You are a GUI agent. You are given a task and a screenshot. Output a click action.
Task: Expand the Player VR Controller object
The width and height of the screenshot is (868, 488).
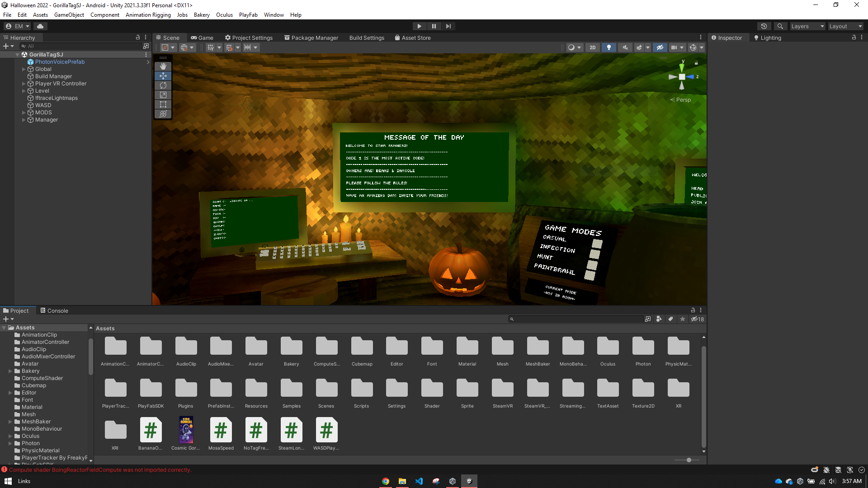(24, 84)
